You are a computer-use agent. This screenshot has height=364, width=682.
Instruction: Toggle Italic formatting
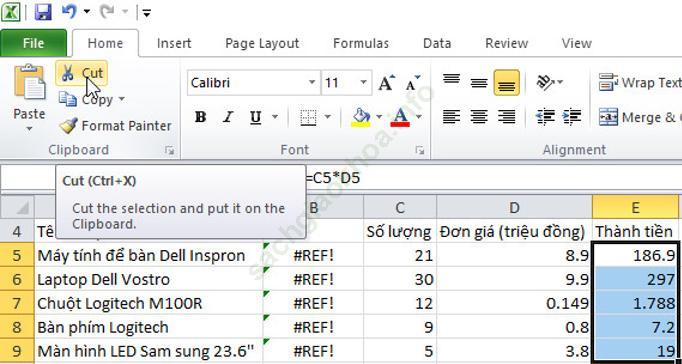click(228, 117)
